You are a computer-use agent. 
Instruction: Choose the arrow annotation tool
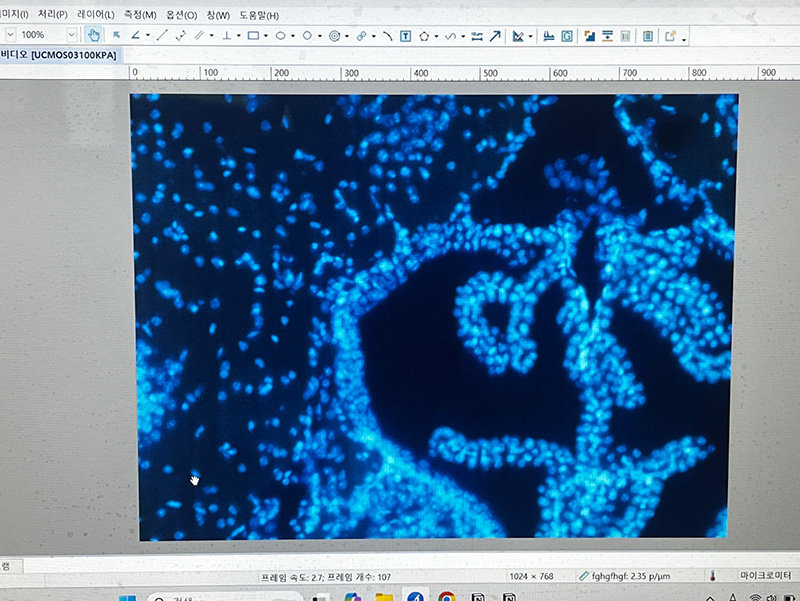pyautogui.click(x=494, y=35)
